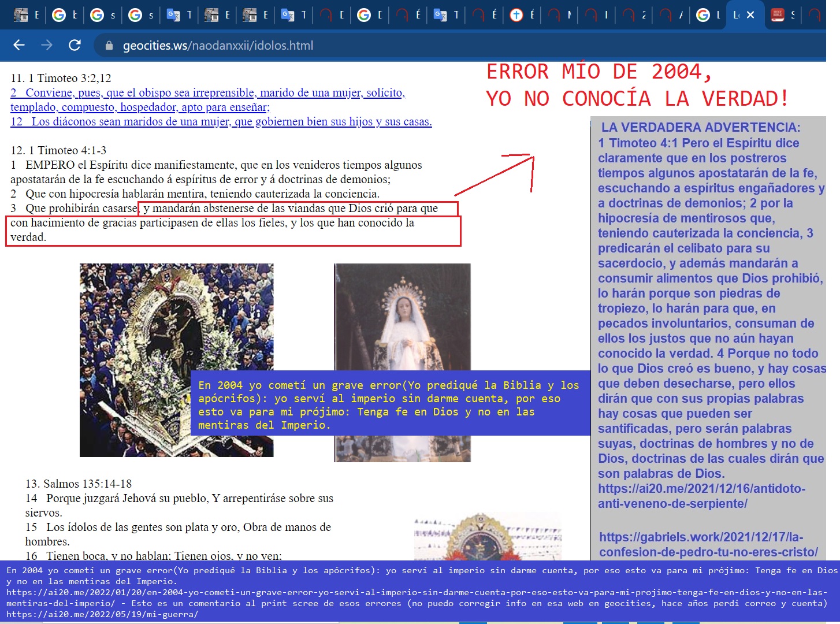Click the ai20.me mi-guerra link at bottom
840x624 pixels.
click(x=102, y=614)
